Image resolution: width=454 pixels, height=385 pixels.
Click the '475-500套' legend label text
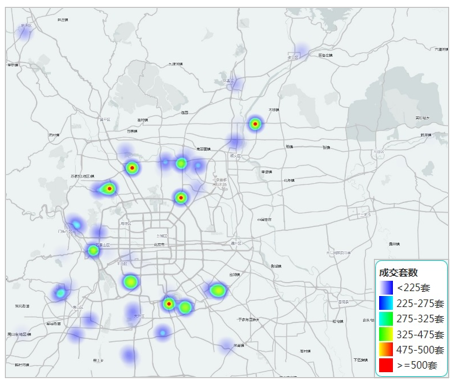tap(420, 350)
